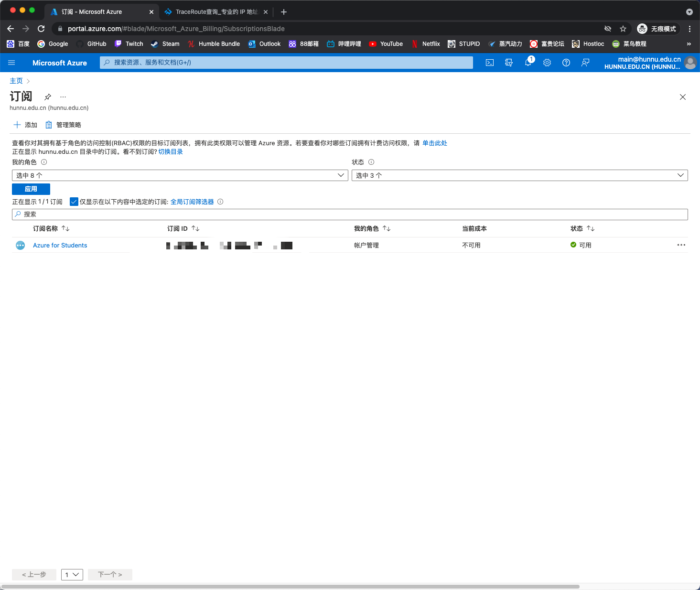Open the Azure portal hamburger menu
Screen dimensions: 700x590
click(x=12, y=63)
